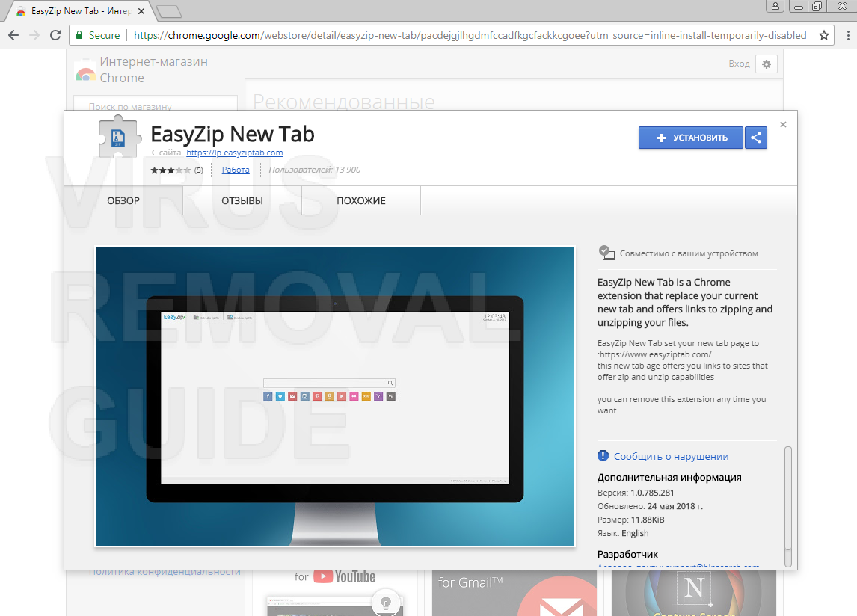Image resolution: width=857 pixels, height=616 pixels.
Task: Click the Chrome Web Store logo
Action: pos(85,73)
